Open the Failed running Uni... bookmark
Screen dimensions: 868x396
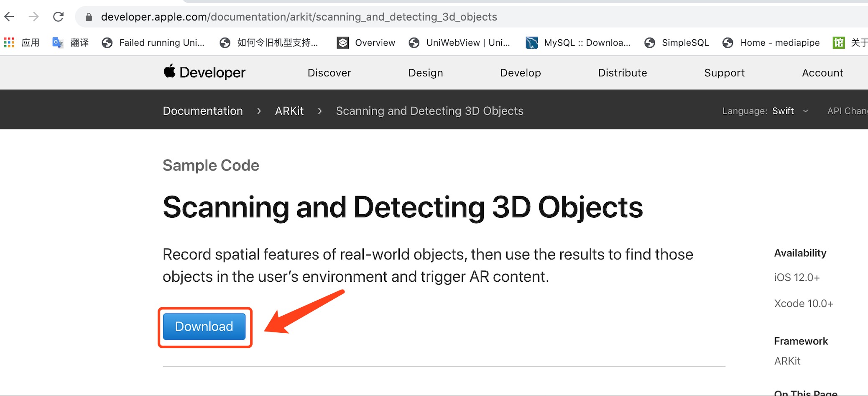click(x=153, y=42)
